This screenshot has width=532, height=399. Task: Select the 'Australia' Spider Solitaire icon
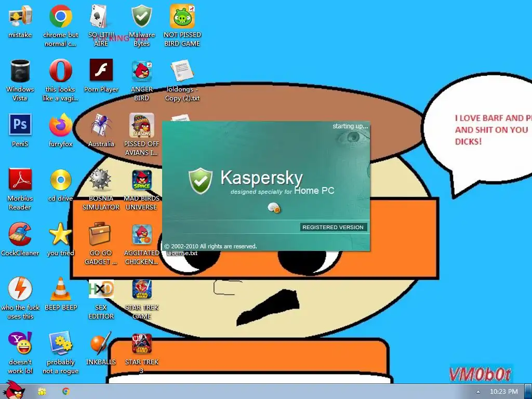pos(101,125)
